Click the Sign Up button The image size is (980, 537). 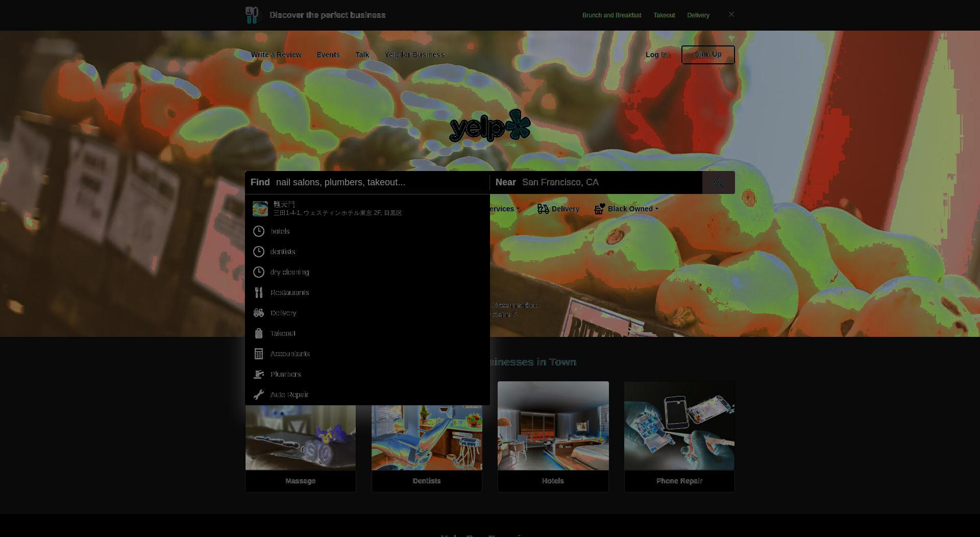pyautogui.click(x=708, y=55)
